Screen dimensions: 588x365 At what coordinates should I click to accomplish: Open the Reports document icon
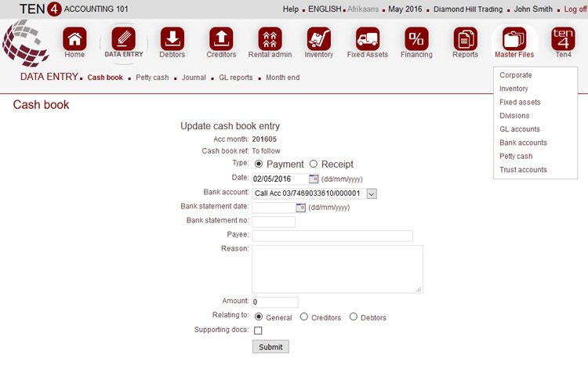pos(465,38)
